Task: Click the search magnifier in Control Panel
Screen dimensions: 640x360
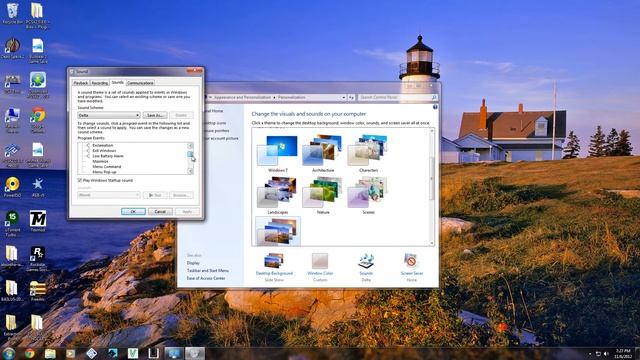Action: click(x=434, y=98)
